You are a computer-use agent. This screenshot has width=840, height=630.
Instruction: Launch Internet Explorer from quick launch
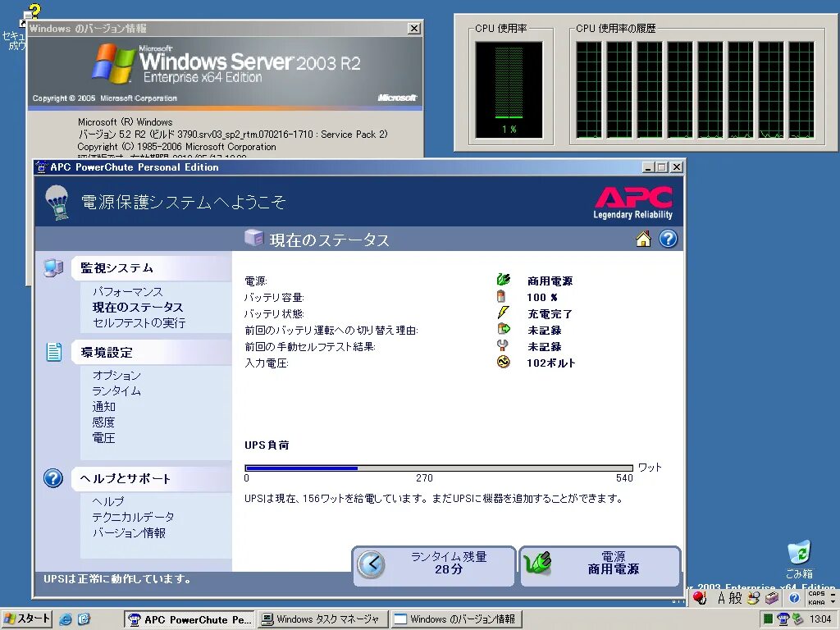point(66,619)
